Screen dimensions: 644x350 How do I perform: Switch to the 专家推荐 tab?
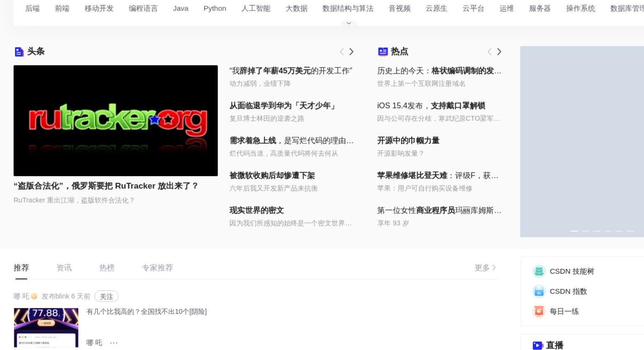(x=157, y=268)
